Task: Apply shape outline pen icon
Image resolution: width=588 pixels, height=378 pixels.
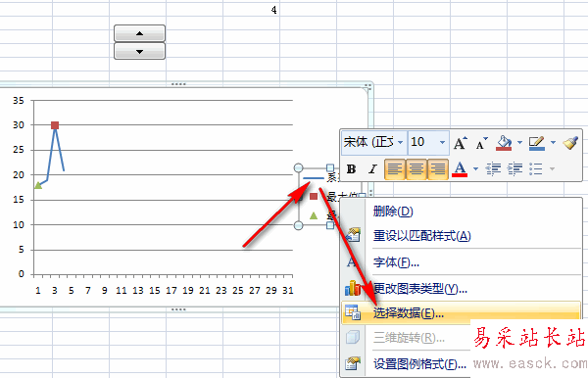Action: (537, 143)
